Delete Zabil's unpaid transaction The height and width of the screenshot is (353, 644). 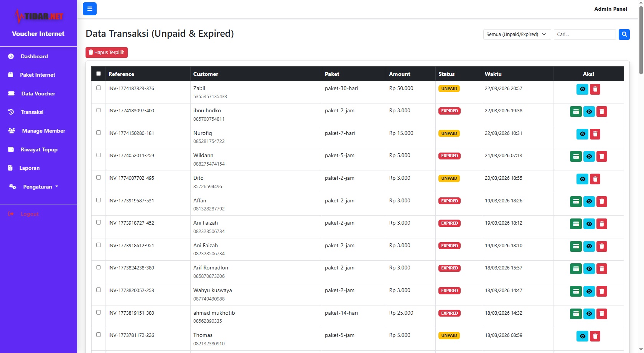tap(595, 89)
